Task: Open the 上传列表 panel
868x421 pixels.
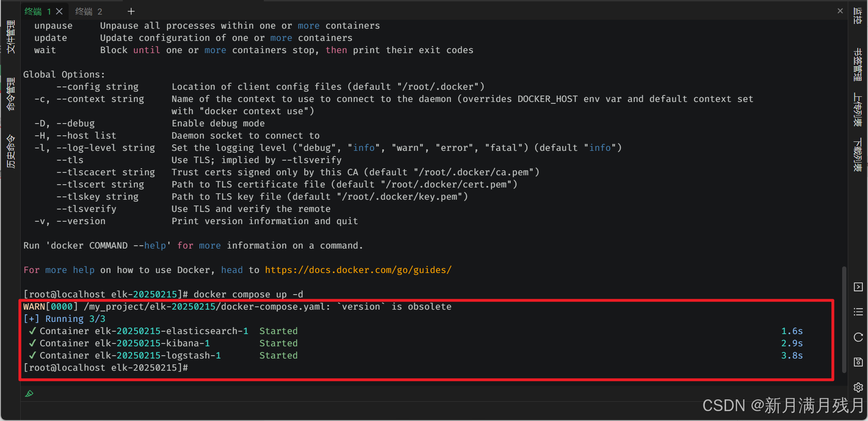Action: pos(858,109)
